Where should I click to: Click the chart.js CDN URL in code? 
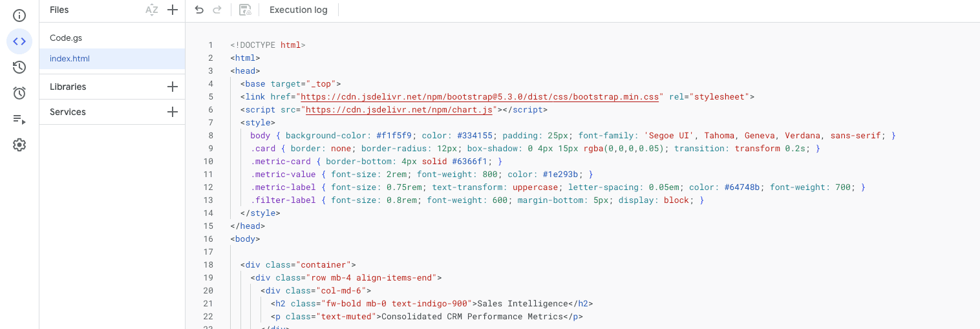point(399,110)
